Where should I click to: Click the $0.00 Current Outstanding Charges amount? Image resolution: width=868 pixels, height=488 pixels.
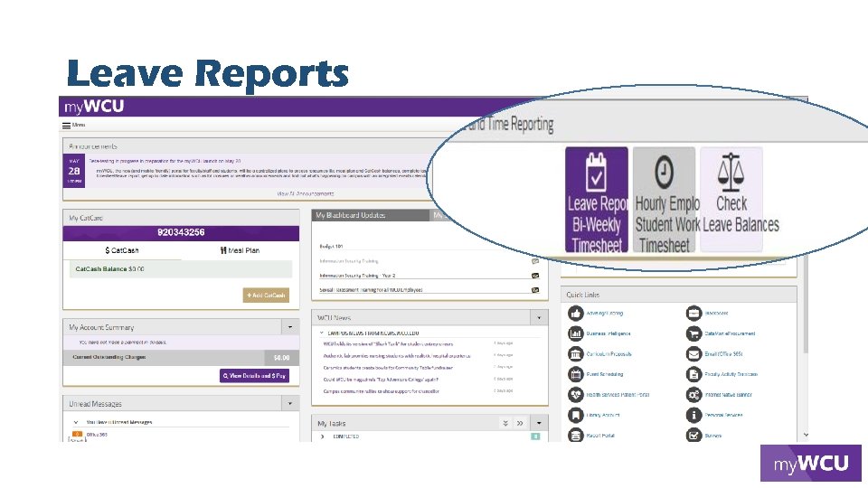pos(282,358)
